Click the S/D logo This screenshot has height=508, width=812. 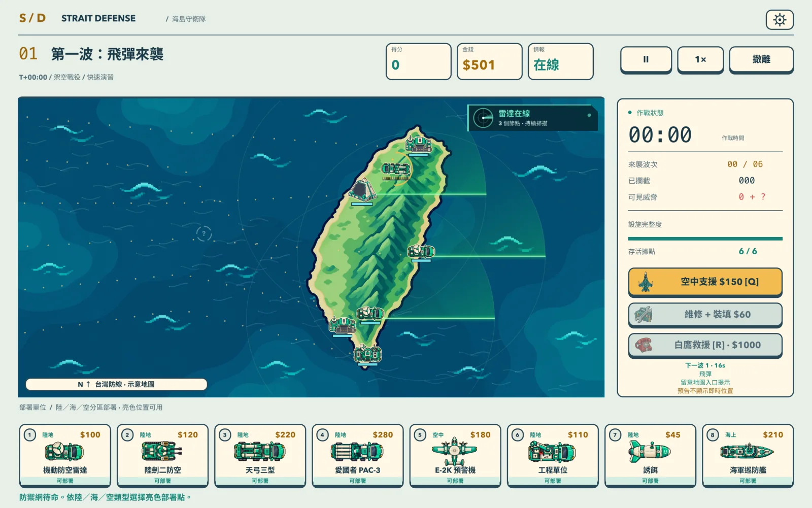pos(32,18)
